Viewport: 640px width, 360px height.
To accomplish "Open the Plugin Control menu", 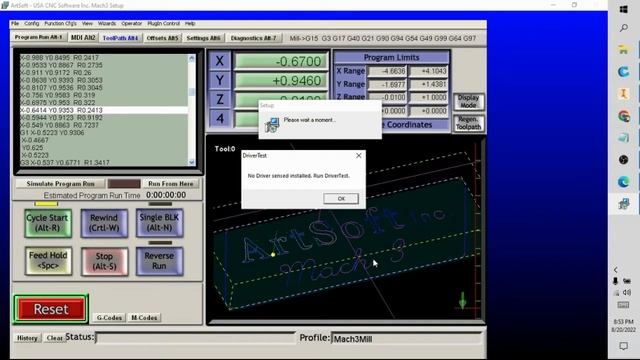I will coord(164,24).
